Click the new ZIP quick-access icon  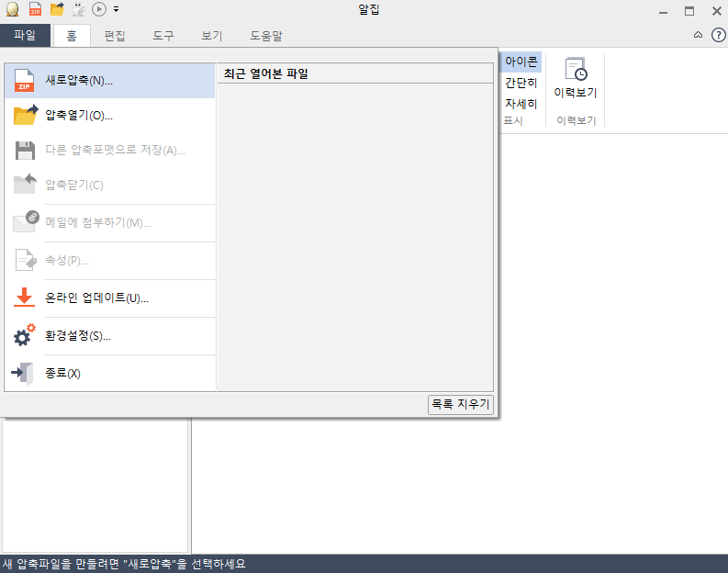35,9
